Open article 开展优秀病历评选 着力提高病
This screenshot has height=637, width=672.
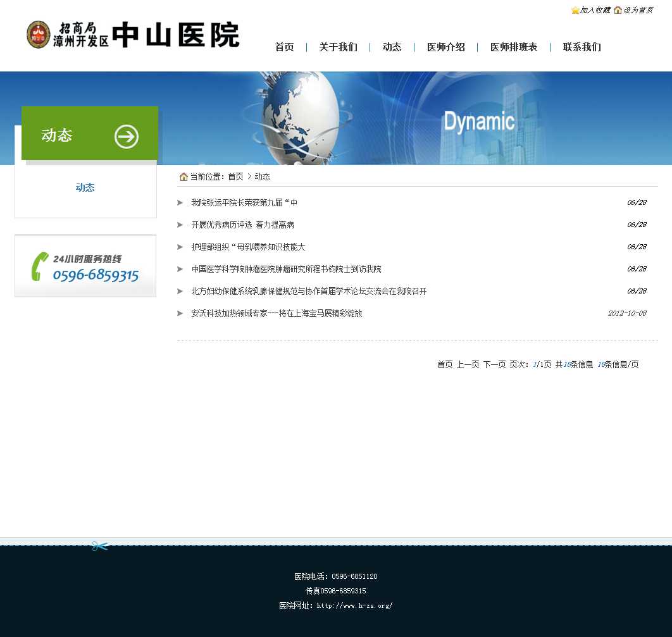pos(242,225)
